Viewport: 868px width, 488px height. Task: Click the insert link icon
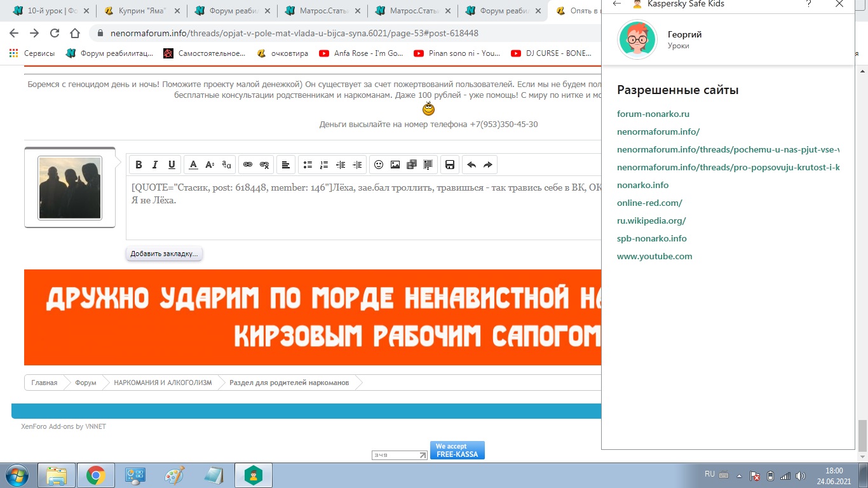248,165
